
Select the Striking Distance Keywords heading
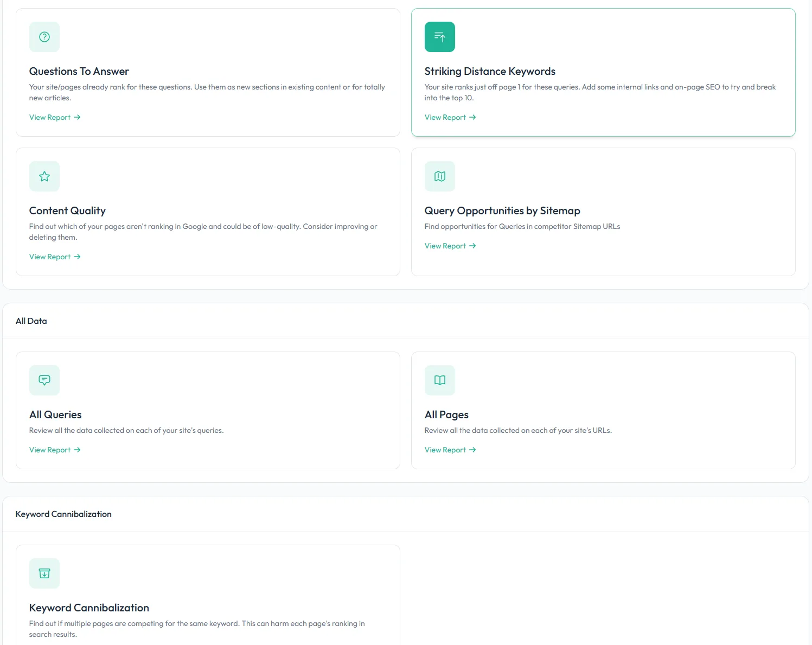pyautogui.click(x=490, y=71)
